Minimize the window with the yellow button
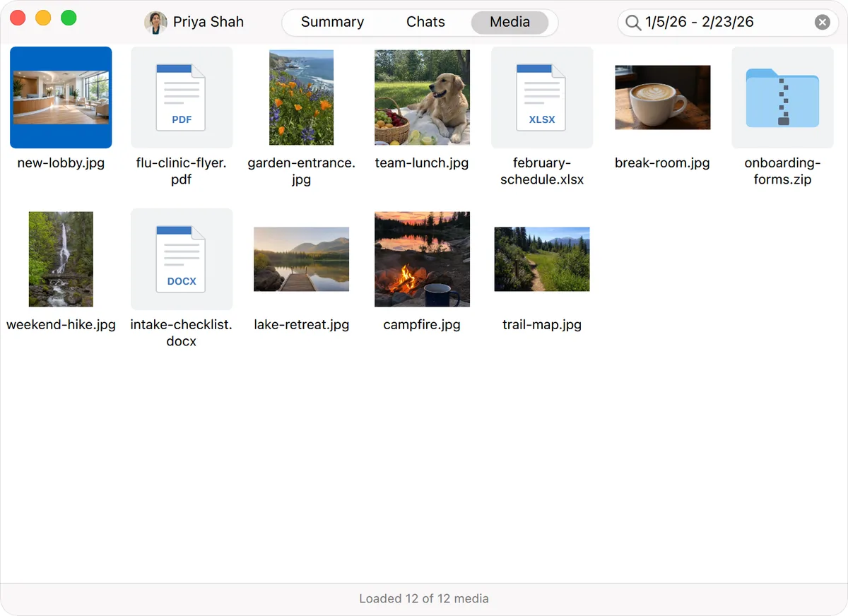The width and height of the screenshot is (848, 616). [43, 18]
